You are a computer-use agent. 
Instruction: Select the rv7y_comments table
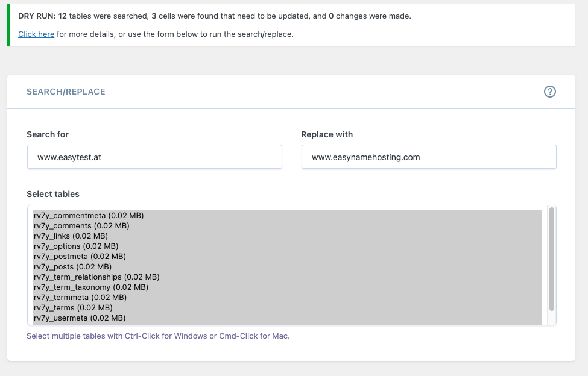[81, 225]
